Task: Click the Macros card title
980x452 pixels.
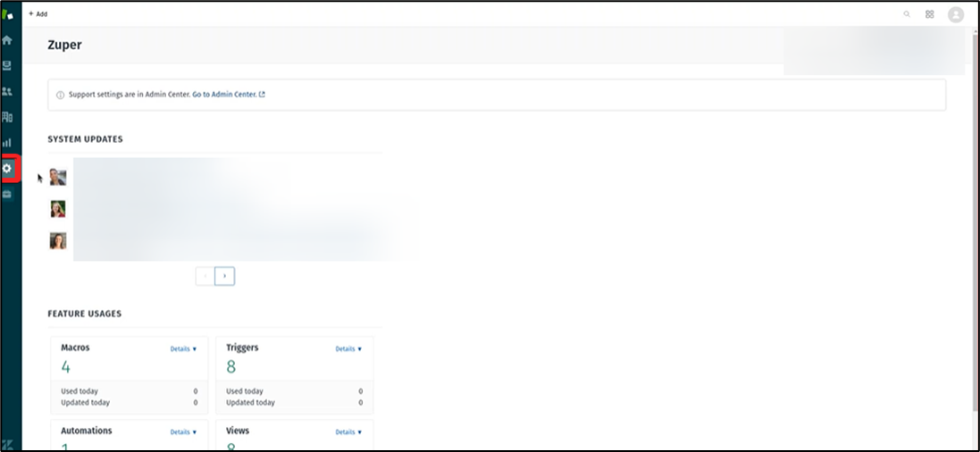Action: tap(75, 347)
